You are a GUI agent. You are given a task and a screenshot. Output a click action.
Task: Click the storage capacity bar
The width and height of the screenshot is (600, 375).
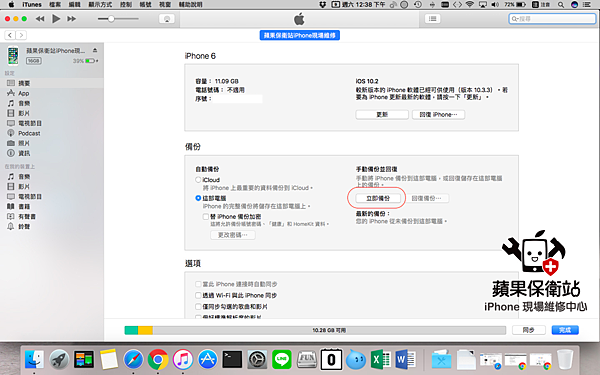pos(315,330)
